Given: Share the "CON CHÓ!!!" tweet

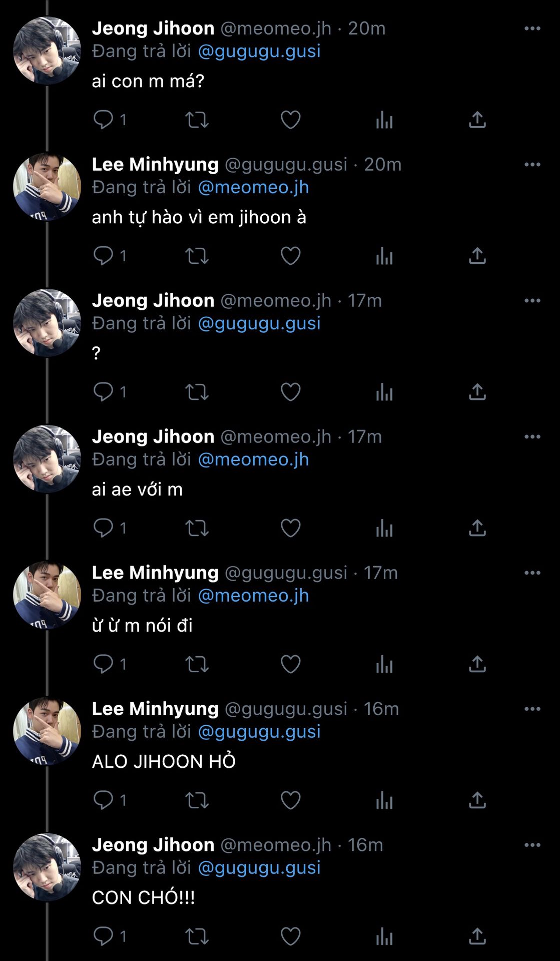Looking at the screenshot, I should click(x=477, y=937).
